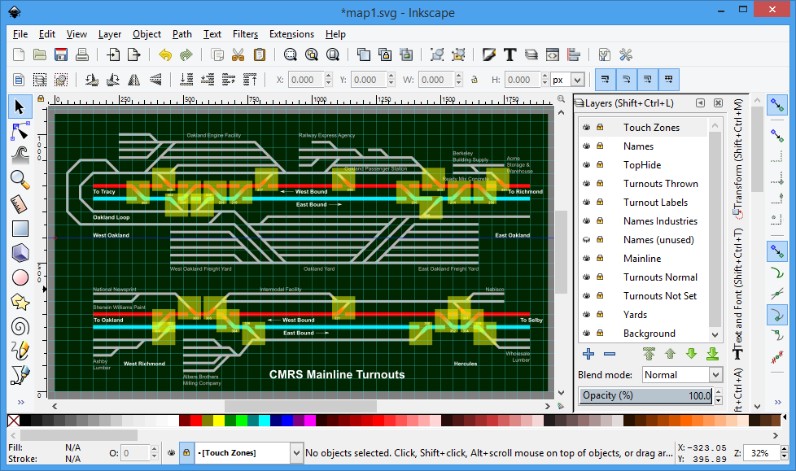This screenshot has width=796, height=471.
Task: Open the Extensions menu
Action: point(291,34)
